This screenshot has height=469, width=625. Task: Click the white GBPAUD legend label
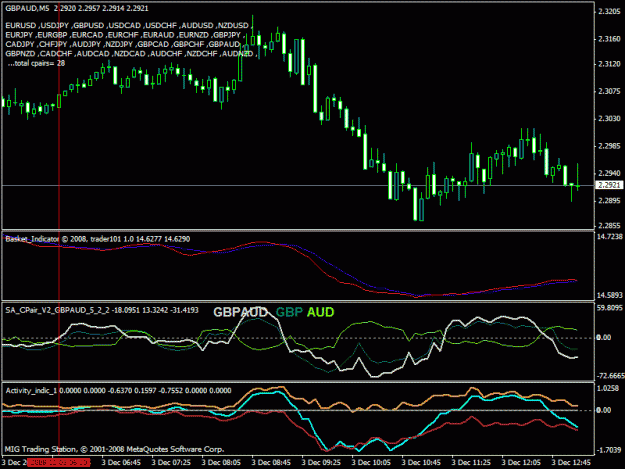240,312
